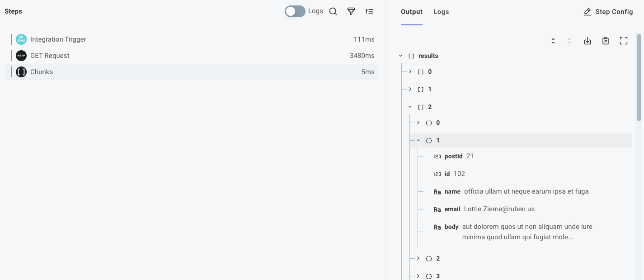Expand array item 1 under results
This screenshot has height=280, width=644.
tap(410, 89)
